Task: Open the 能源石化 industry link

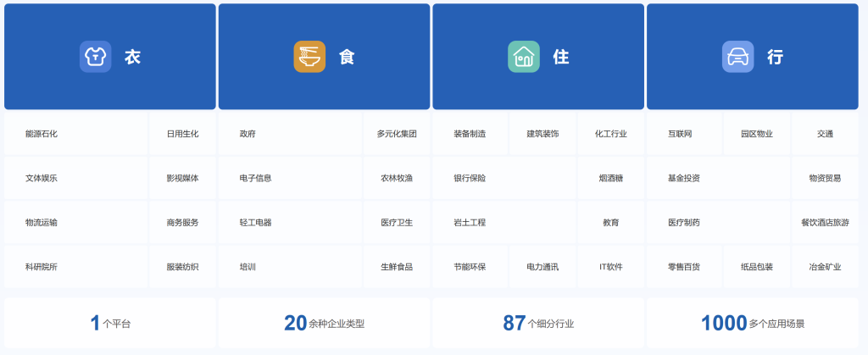Action: click(42, 134)
